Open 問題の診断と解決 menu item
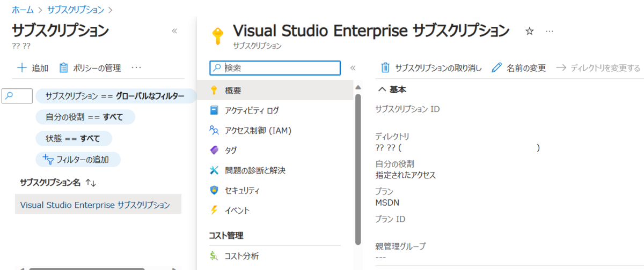The height and width of the screenshot is (270, 644). click(255, 170)
